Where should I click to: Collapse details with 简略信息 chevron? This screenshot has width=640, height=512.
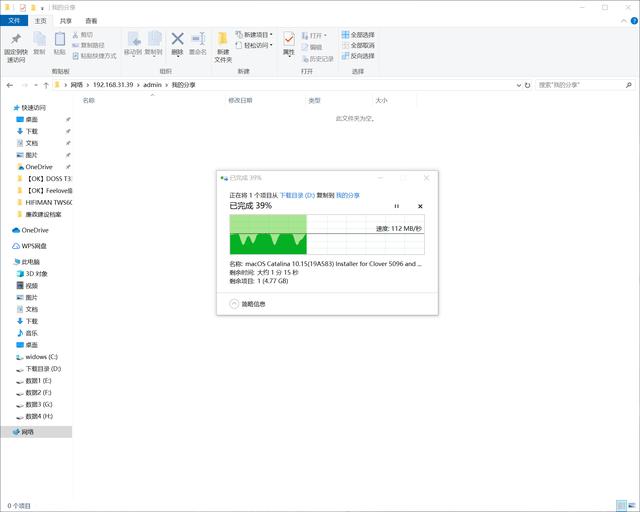pos(235,303)
